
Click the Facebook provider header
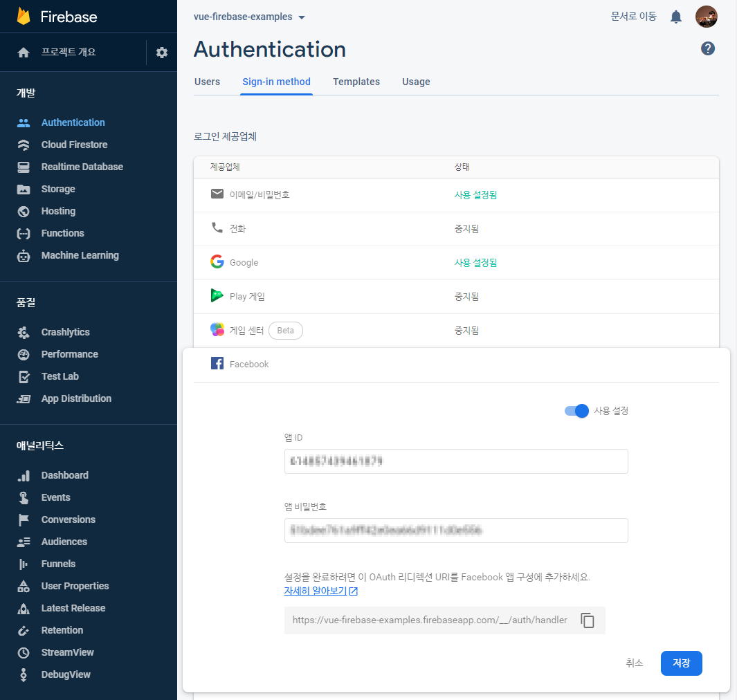[456, 364]
